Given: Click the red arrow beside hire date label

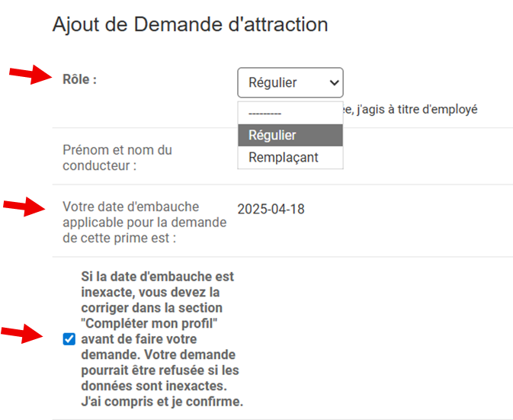Looking at the screenshot, I should pyautogui.click(x=23, y=207).
